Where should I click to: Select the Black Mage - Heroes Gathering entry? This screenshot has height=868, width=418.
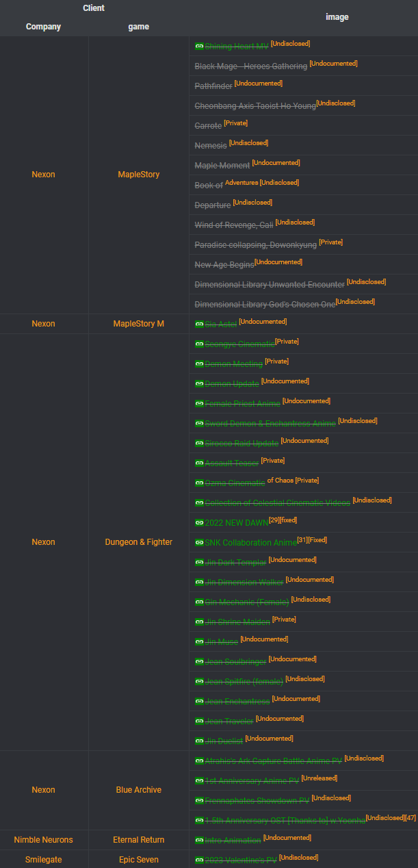(x=251, y=66)
